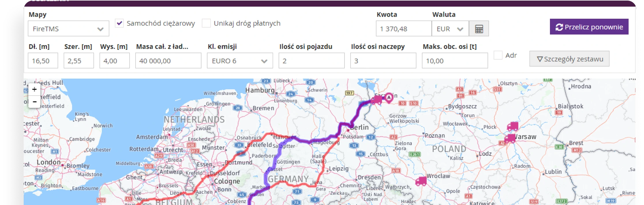Click the map zoom out minus button

click(34, 102)
